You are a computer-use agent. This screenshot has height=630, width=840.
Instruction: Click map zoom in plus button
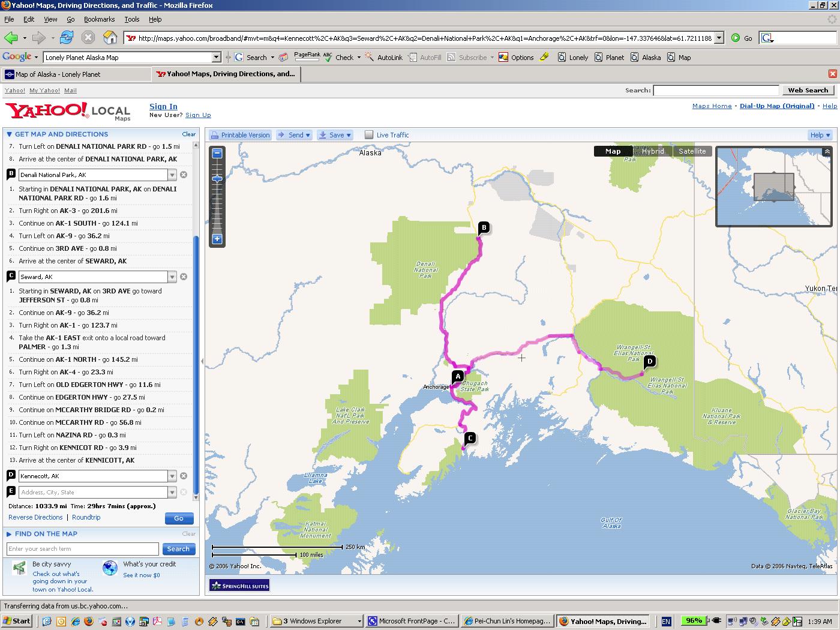pos(217,239)
